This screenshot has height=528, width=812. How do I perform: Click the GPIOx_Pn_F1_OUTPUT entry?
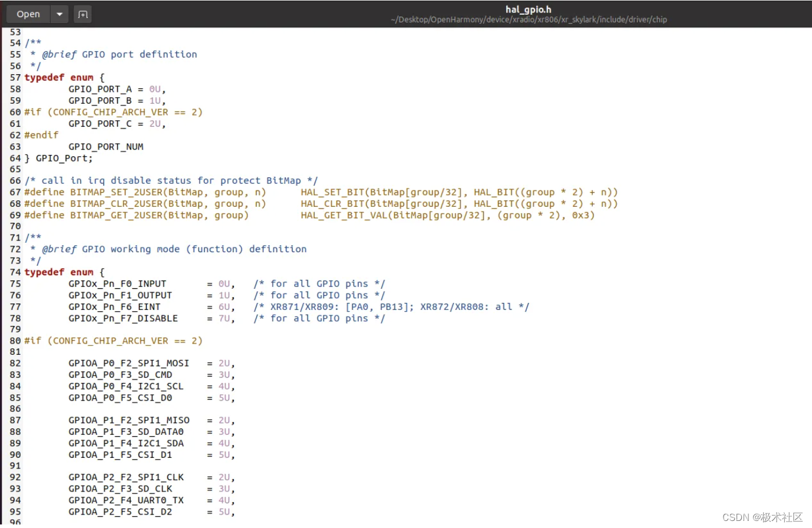pos(120,295)
